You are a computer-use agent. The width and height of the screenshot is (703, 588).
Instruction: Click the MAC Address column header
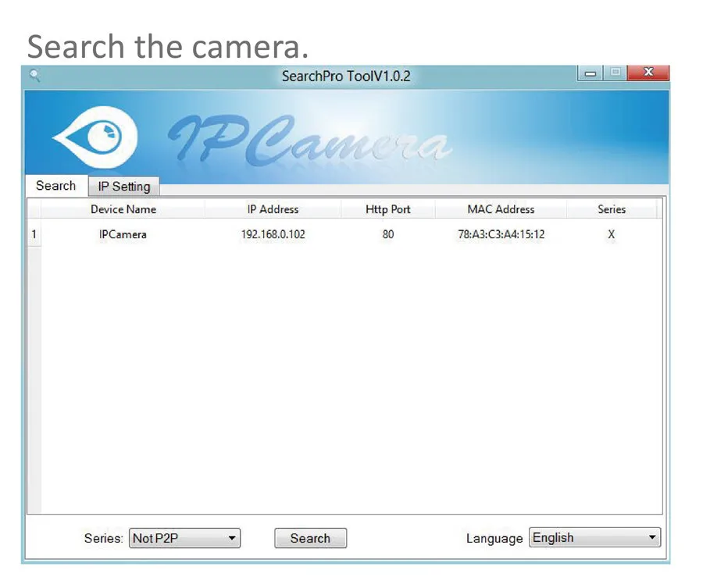tap(501, 209)
